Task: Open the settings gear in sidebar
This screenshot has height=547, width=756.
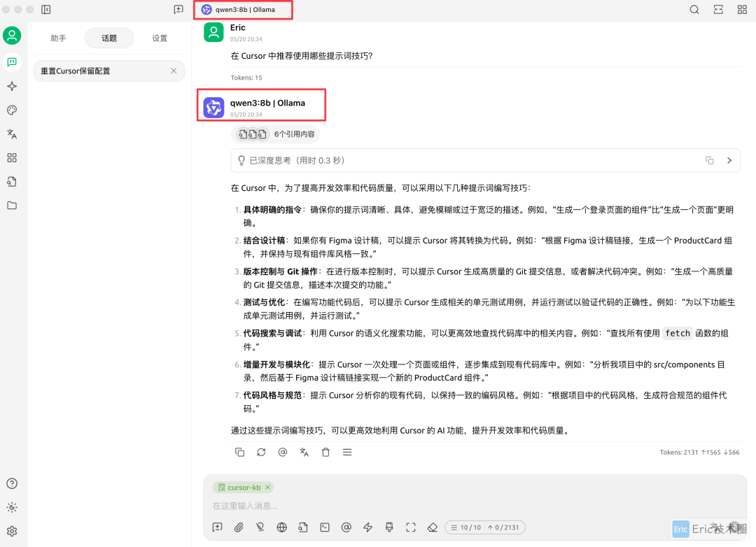Action: 12,531
